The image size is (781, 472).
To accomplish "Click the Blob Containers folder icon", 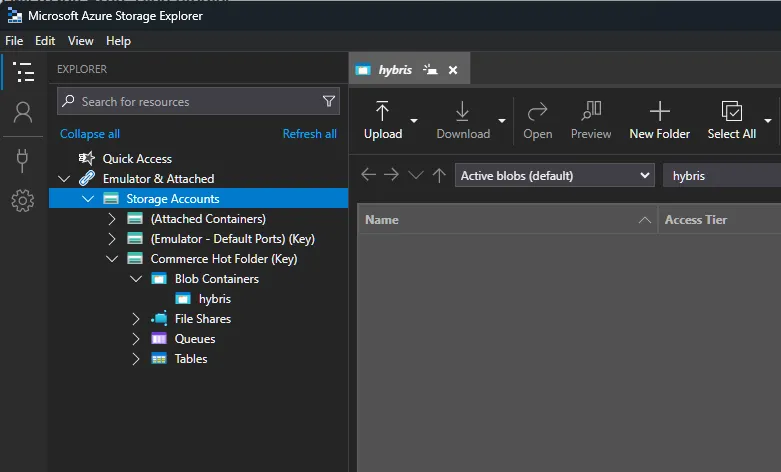I will click(159, 278).
